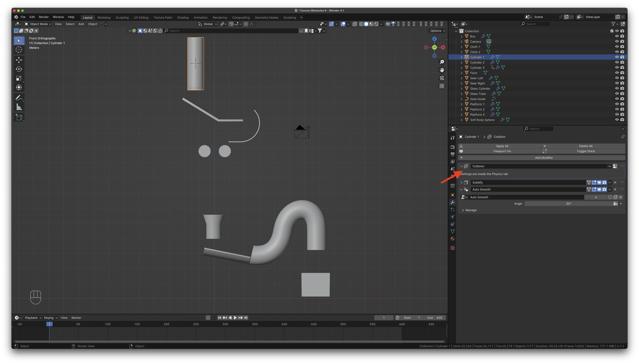Click the Toggle Stack button
This screenshot has height=364, width=639.
[583, 151]
